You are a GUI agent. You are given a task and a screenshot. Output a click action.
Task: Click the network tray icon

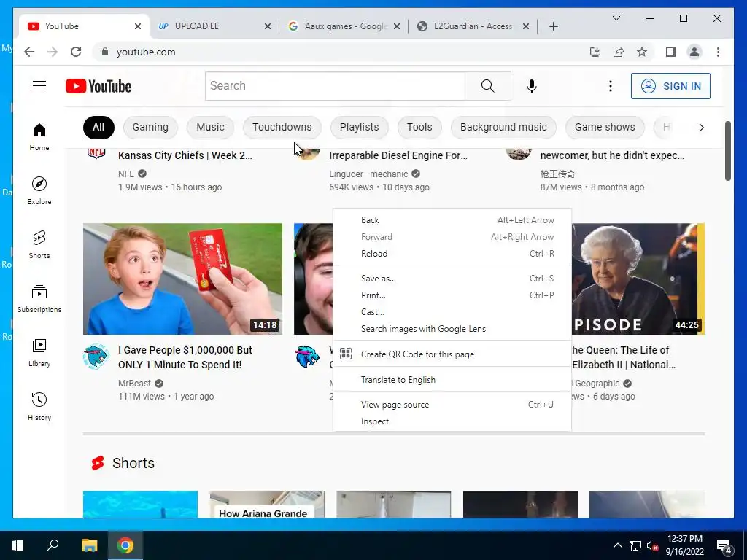635,545
